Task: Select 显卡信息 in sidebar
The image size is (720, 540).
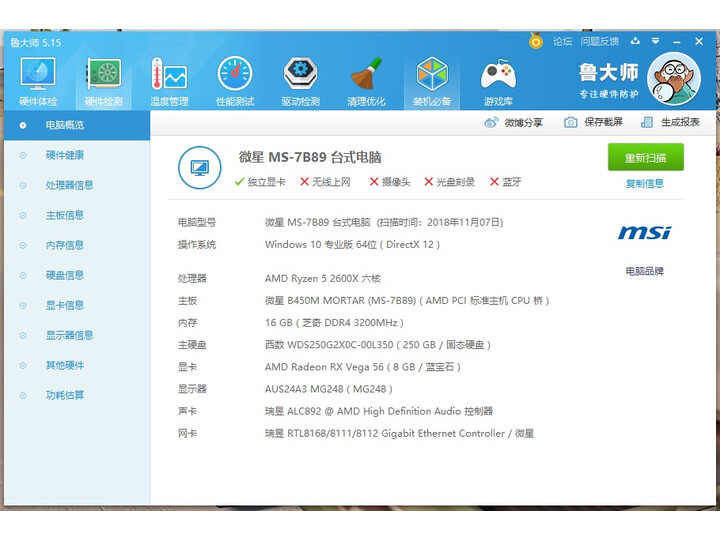Action: [65, 305]
